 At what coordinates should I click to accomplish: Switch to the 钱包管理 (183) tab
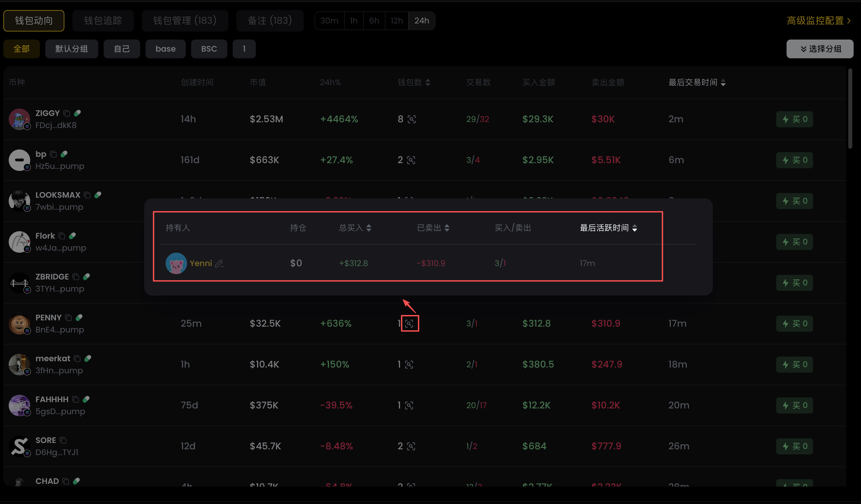pyautogui.click(x=184, y=20)
